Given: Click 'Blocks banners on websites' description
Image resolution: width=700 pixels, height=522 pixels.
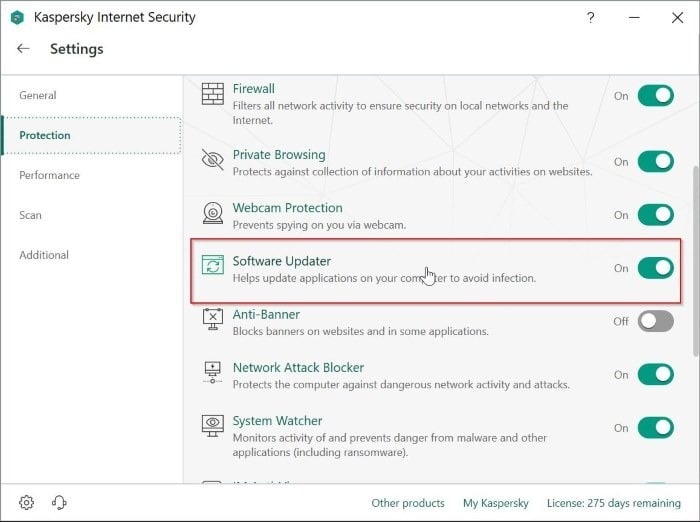Looking at the screenshot, I should pyautogui.click(x=360, y=331).
